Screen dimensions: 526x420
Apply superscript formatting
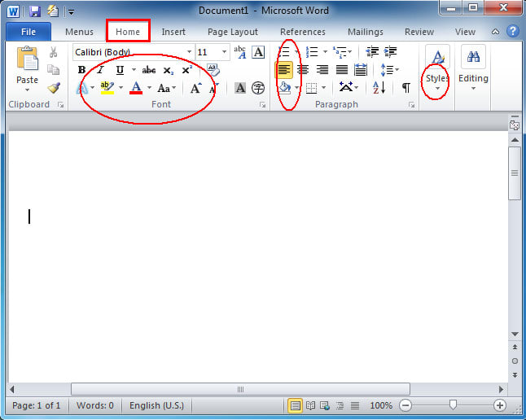click(186, 70)
